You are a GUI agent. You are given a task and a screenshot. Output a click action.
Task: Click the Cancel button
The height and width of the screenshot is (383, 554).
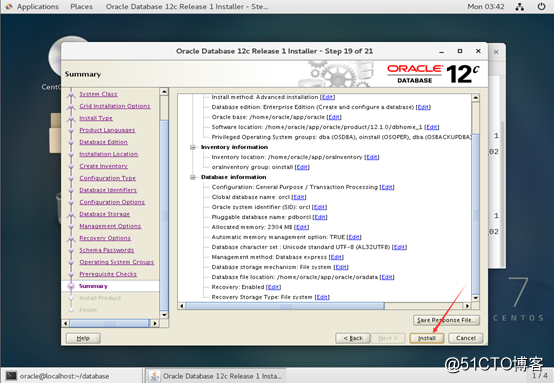[x=466, y=338]
